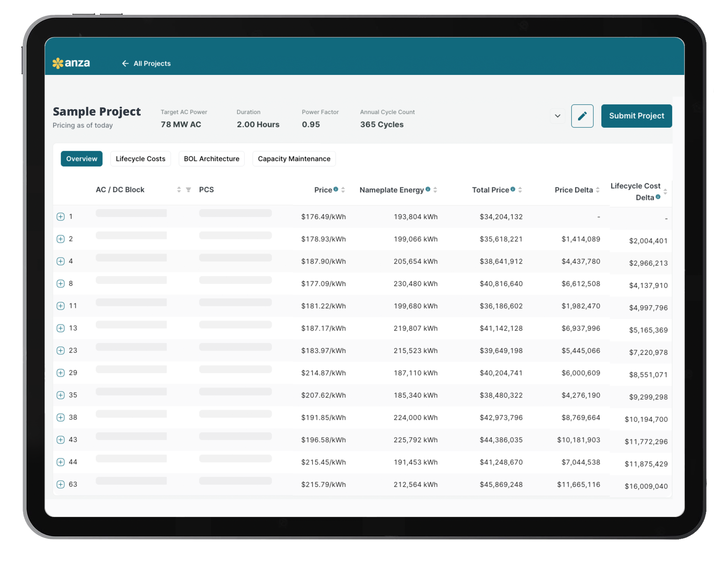Expand row 38
Screen dimensions: 728x561
pyautogui.click(x=60, y=418)
